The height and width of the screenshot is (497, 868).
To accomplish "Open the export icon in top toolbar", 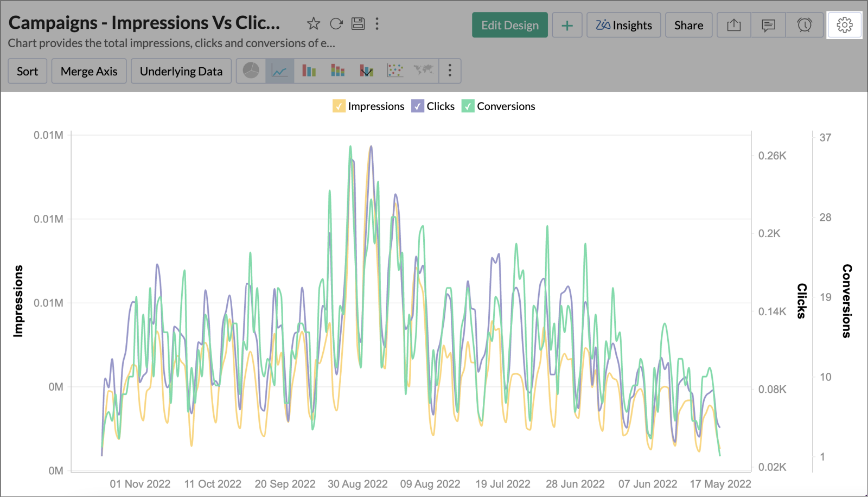I will pos(733,25).
